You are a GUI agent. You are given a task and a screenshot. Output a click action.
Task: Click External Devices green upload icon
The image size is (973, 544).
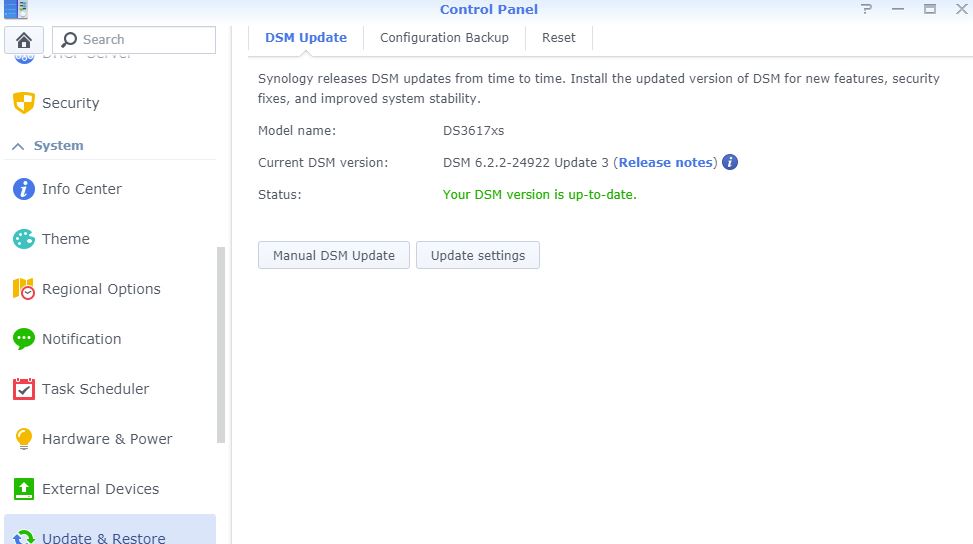(24, 489)
